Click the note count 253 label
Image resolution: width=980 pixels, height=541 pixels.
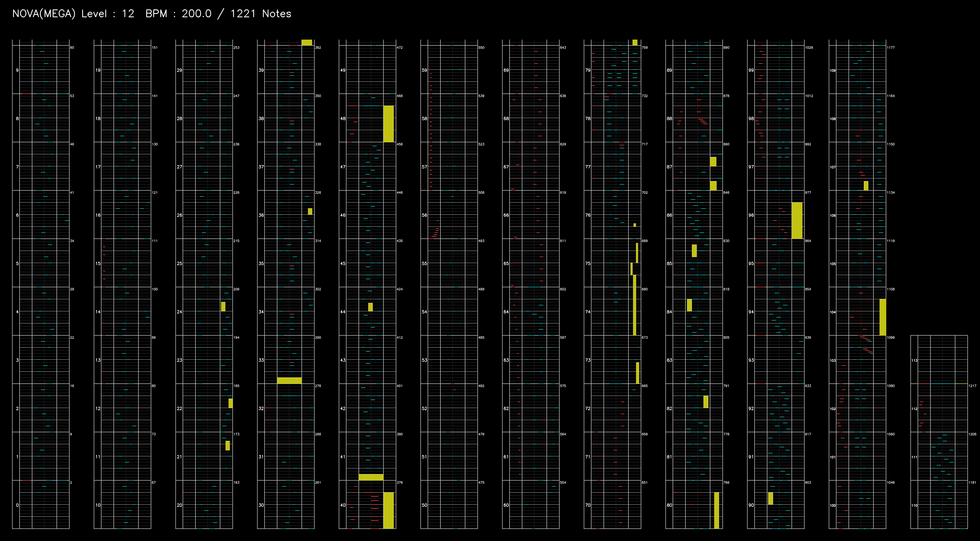[236, 48]
